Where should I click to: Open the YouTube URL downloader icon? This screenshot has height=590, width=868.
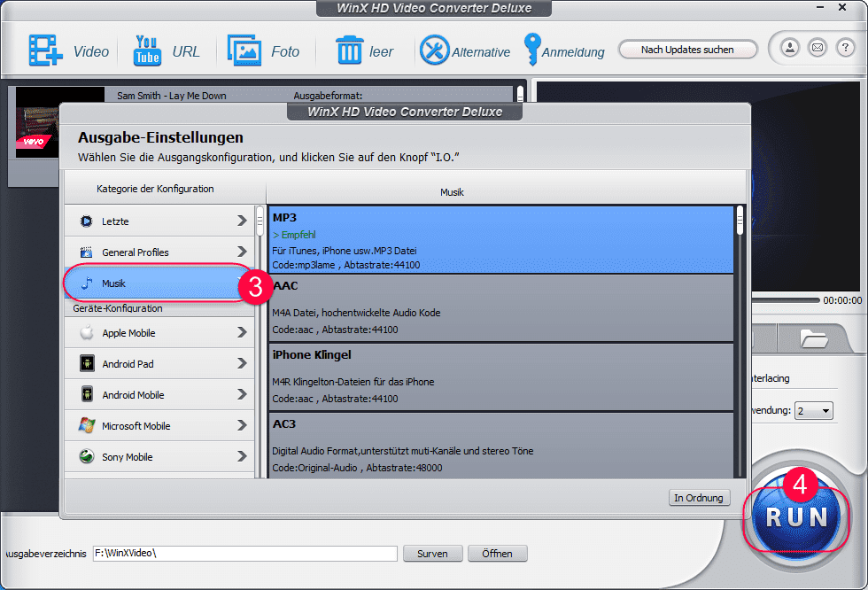point(147,50)
